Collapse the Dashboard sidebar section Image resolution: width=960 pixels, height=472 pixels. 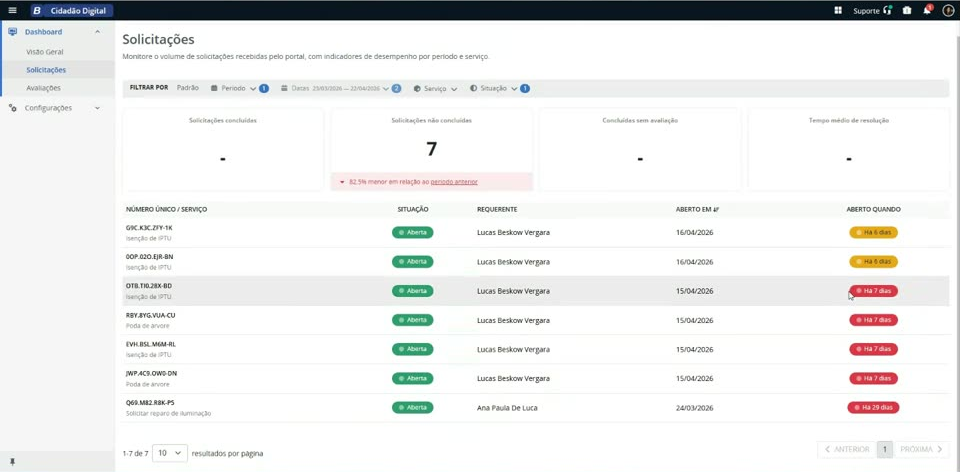97,32
